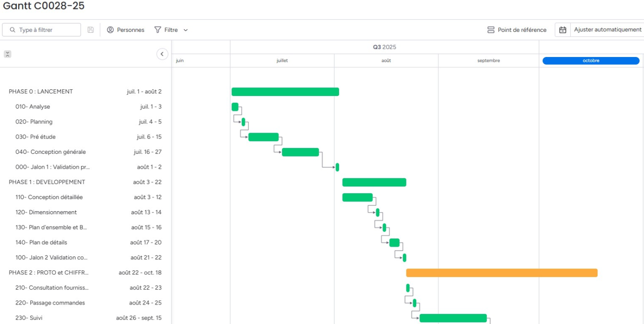
Task: Collapse the task list panel with the left chevron
Action: 162,54
